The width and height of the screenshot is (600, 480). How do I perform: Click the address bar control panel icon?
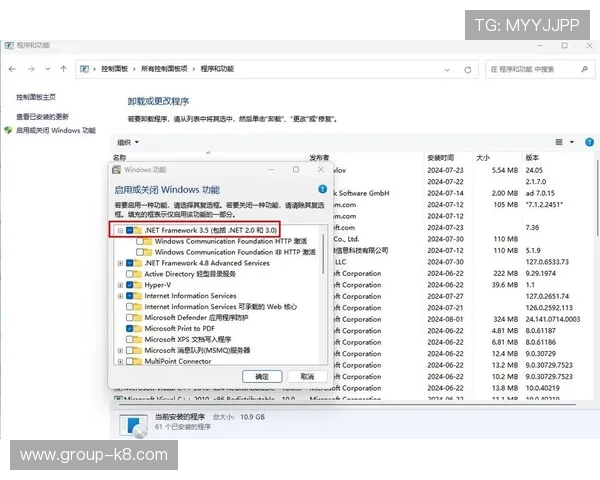[84, 69]
